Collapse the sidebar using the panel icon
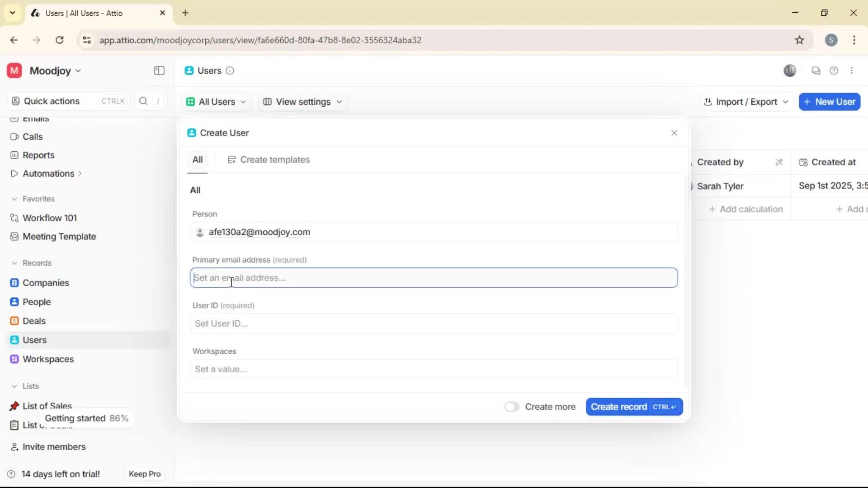Screen dimensions: 868x488 point(159,70)
